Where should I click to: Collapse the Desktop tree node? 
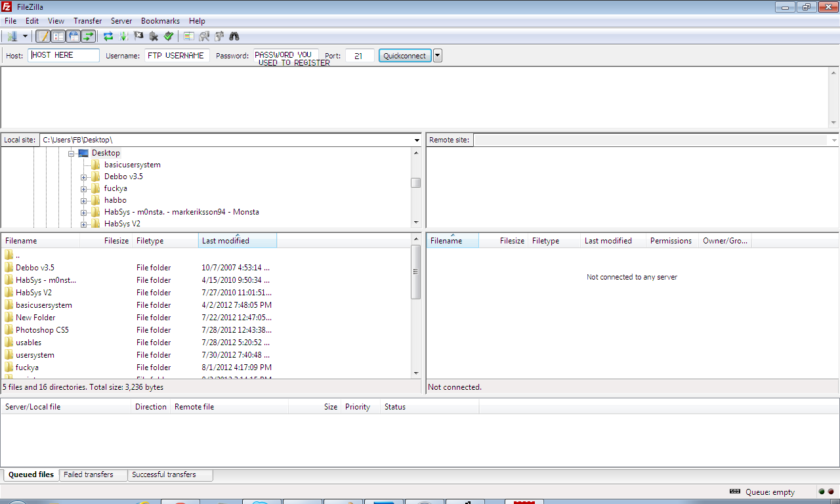tap(72, 153)
